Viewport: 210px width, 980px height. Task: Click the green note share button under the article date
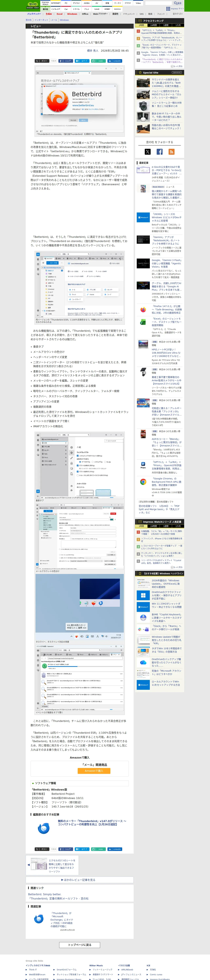click(98, 61)
